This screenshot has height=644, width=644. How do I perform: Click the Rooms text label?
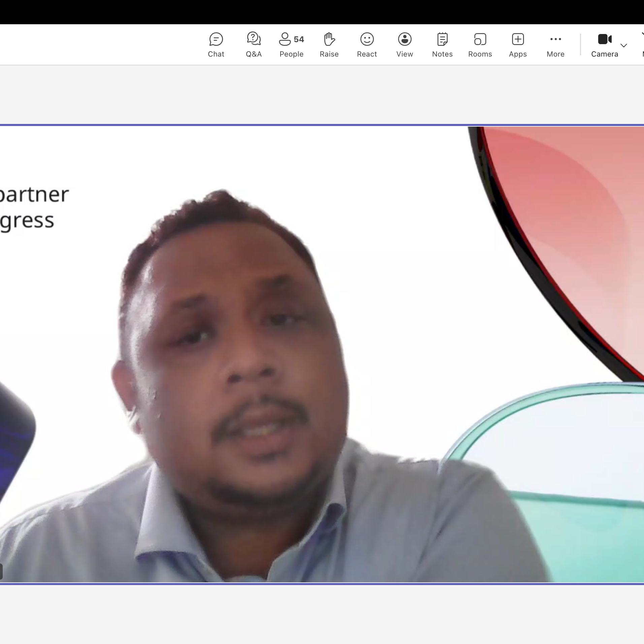pos(480,54)
